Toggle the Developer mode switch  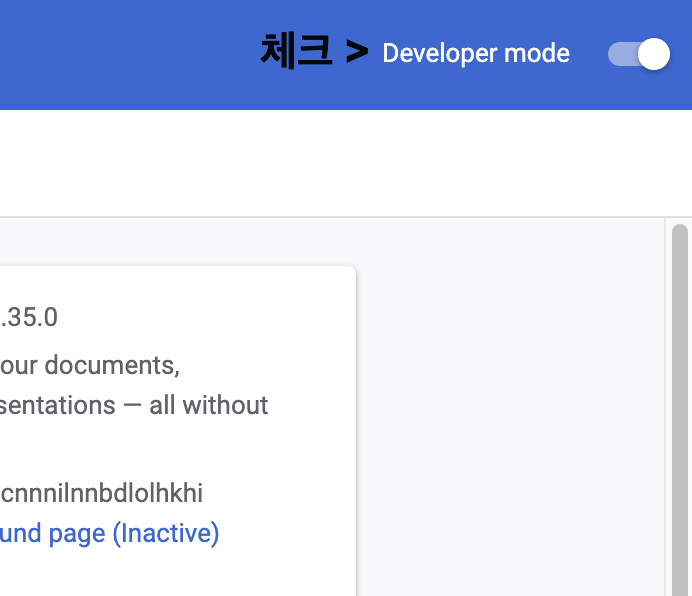pyautogui.click(x=639, y=54)
